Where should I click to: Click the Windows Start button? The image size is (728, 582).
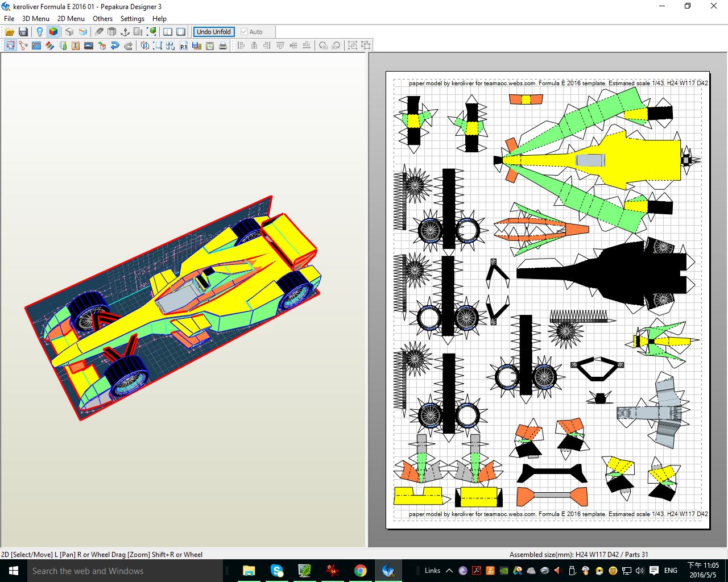pos(13,571)
